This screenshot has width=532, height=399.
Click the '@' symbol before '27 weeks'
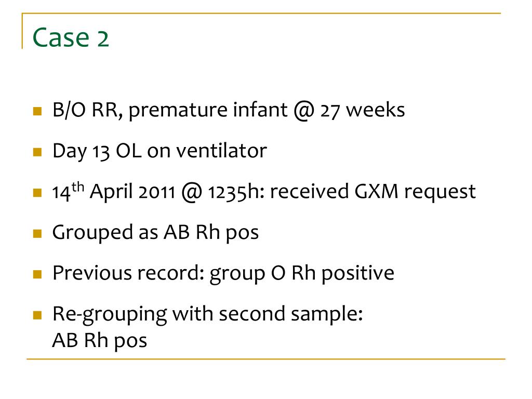coord(304,111)
